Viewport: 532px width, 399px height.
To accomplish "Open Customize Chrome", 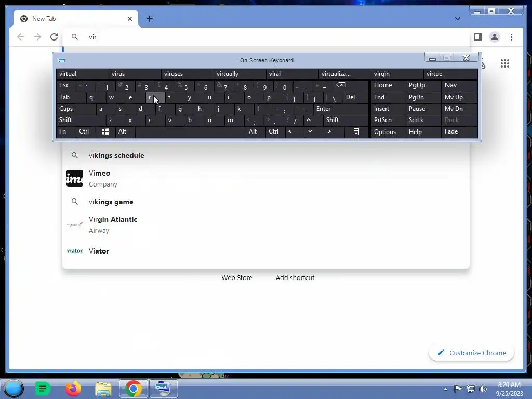I will (x=471, y=353).
